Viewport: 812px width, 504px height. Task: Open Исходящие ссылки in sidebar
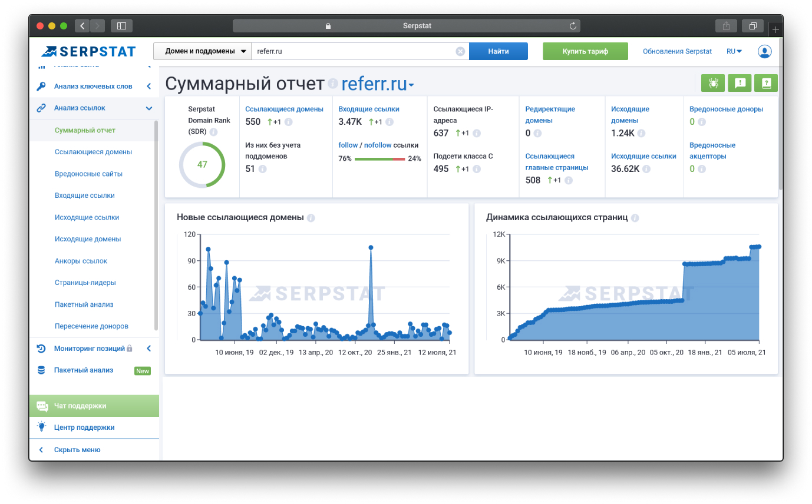(x=87, y=217)
